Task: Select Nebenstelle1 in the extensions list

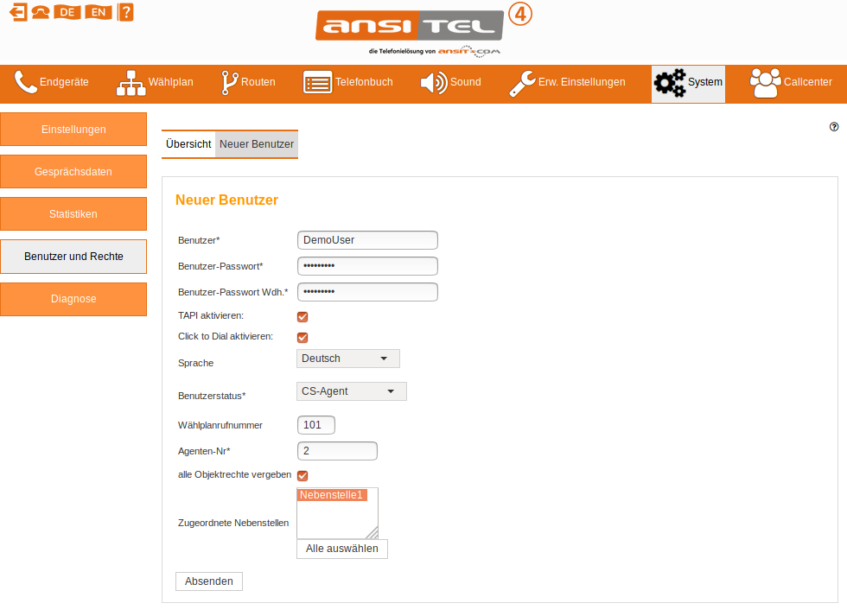Action: [x=331, y=495]
